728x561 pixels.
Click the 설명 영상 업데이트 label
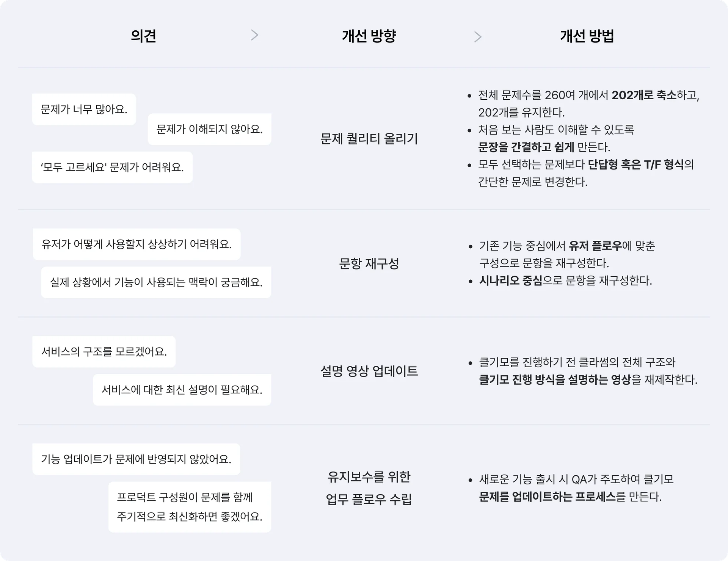(369, 371)
